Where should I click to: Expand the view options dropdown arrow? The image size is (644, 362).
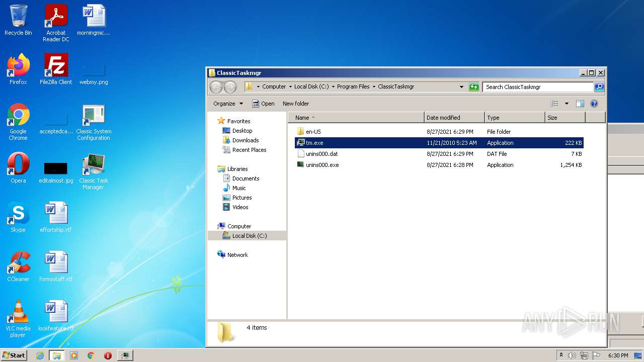pos(567,104)
